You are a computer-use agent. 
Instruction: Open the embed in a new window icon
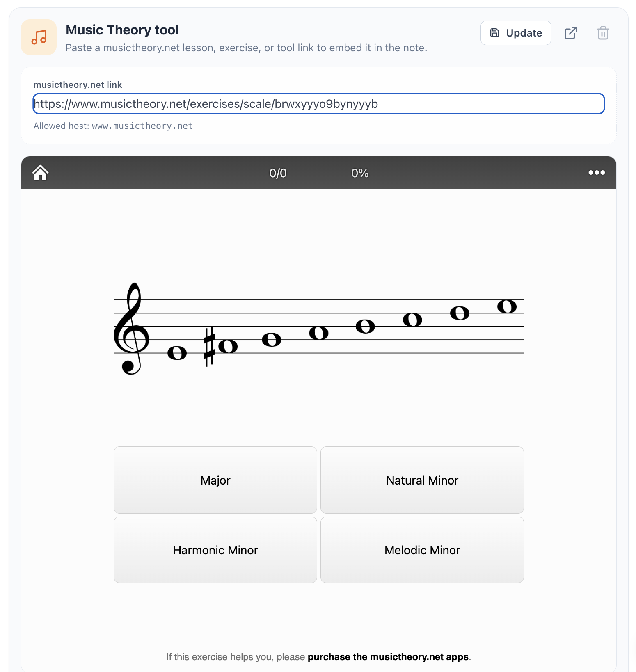(x=571, y=33)
